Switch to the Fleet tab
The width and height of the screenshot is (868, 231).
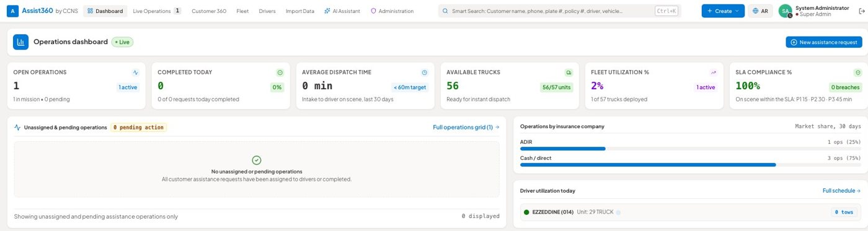click(242, 11)
